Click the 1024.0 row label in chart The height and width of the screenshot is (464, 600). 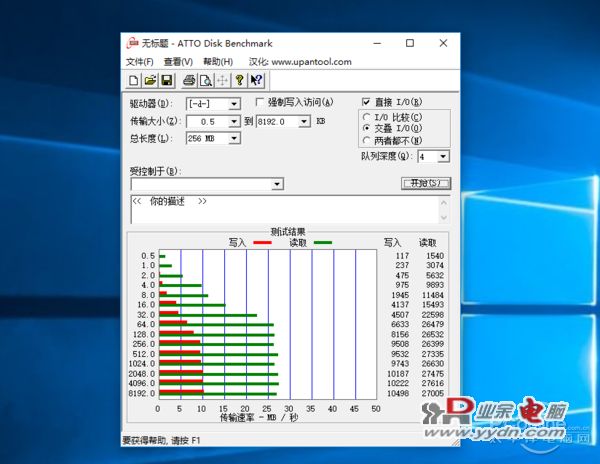[x=142, y=363]
